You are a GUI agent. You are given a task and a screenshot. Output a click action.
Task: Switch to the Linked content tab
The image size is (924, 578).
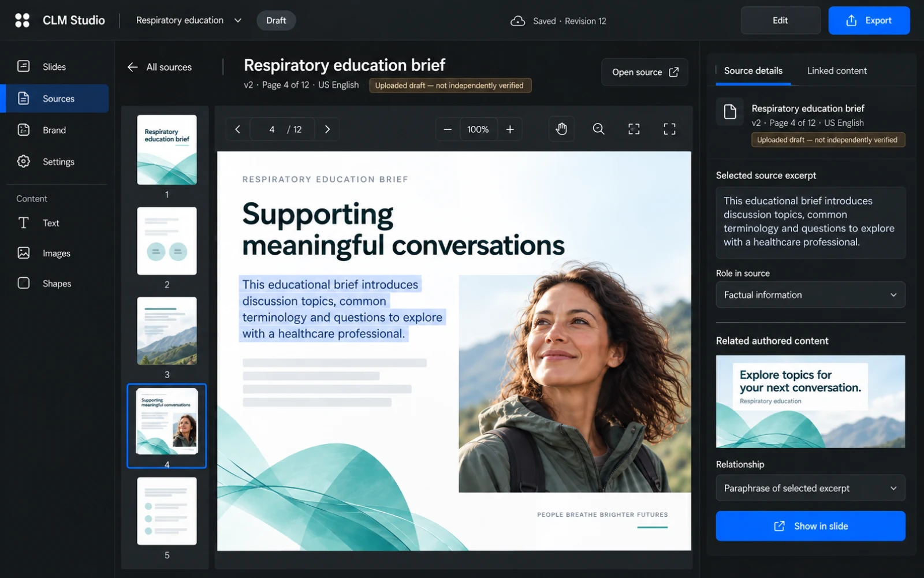pyautogui.click(x=837, y=70)
